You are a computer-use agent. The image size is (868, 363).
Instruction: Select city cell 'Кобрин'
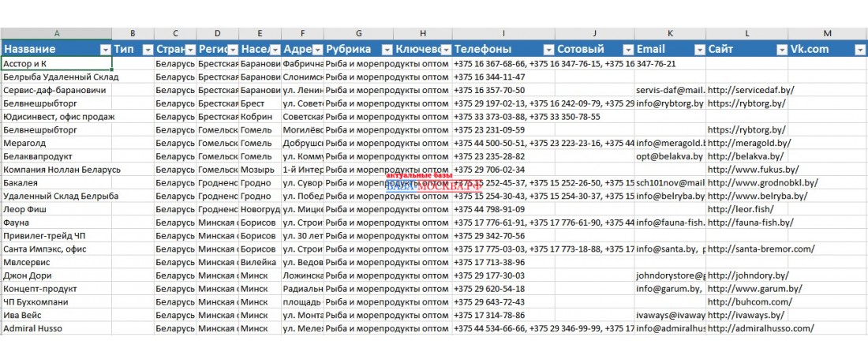coord(260,117)
